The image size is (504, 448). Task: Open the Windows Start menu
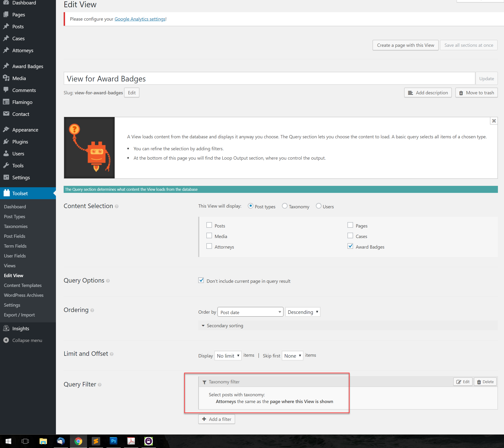click(8, 441)
